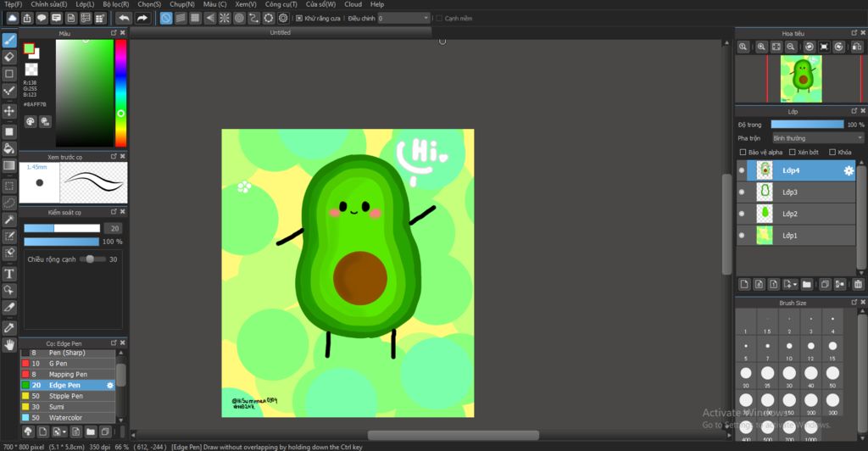Select the Text tool

tap(9, 273)
